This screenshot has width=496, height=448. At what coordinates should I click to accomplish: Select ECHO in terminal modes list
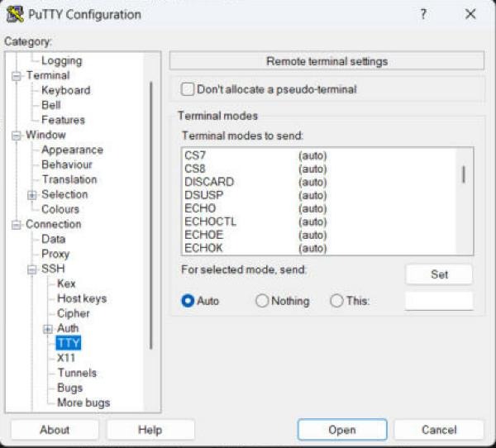[319, 208]
